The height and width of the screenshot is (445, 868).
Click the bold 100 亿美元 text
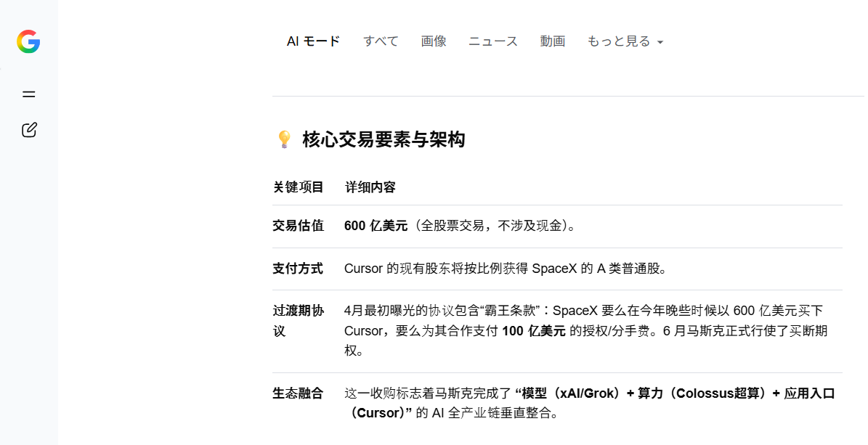534,331
